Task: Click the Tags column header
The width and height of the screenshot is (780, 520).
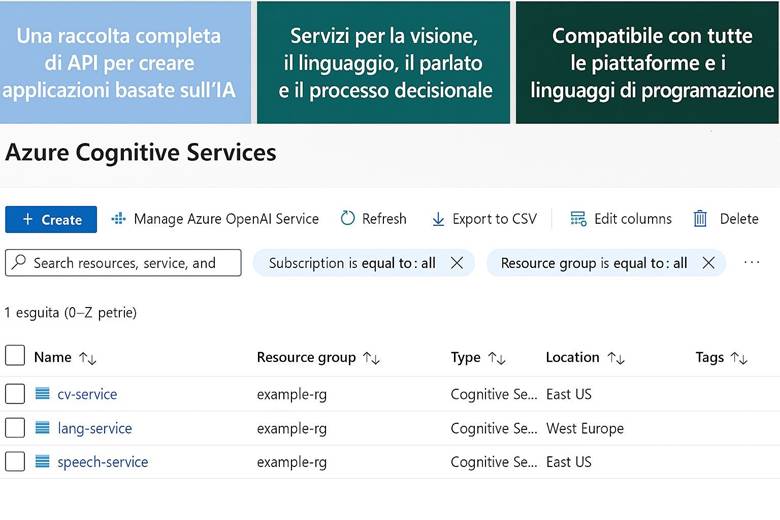Action: 709,357
